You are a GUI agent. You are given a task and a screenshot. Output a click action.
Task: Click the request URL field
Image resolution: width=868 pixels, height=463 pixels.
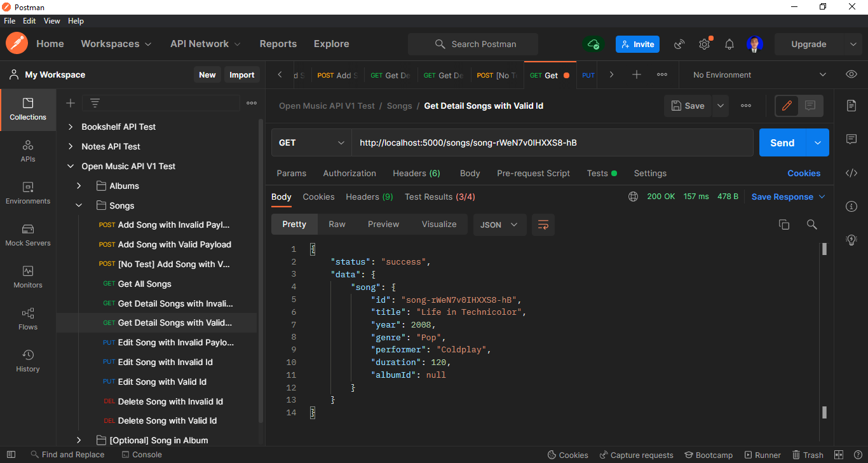(x=552, y=142)
